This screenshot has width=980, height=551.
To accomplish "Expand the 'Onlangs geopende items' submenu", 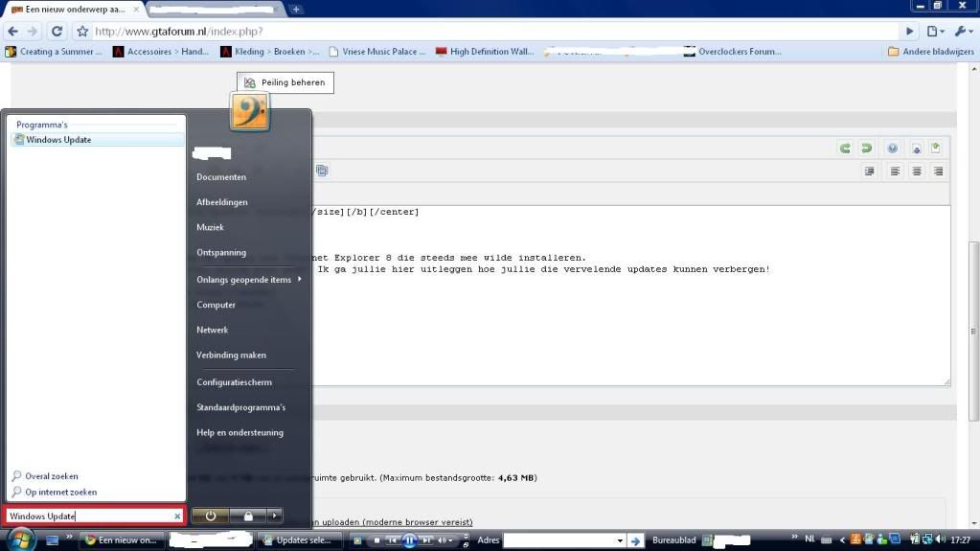I will [249, 280].
